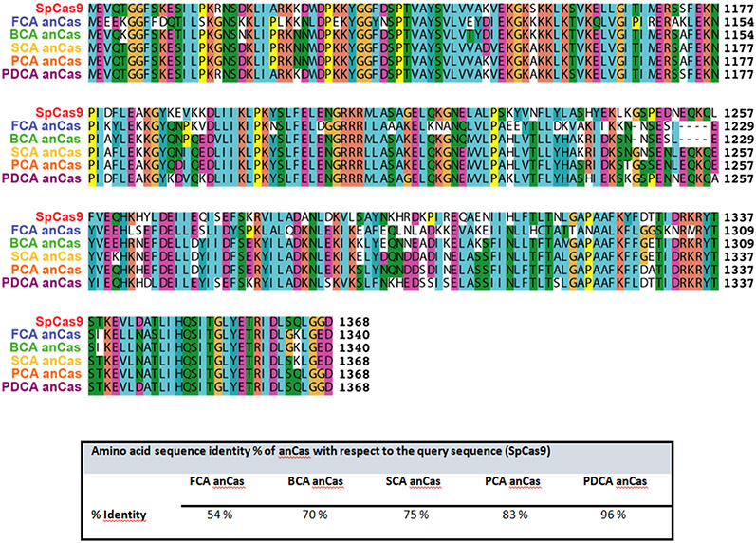The width and height of the screenshot is (756, 543).
Task: Click number 1257 ending the SpCas9 row
Action: point(738,113)
